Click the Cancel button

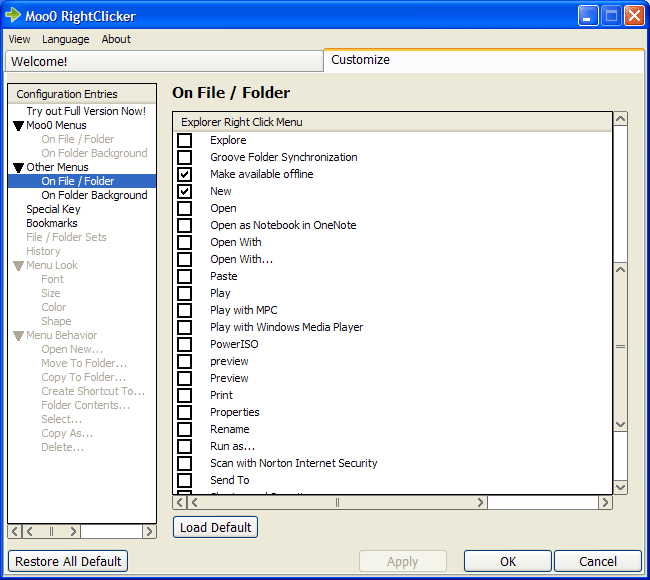598,561
